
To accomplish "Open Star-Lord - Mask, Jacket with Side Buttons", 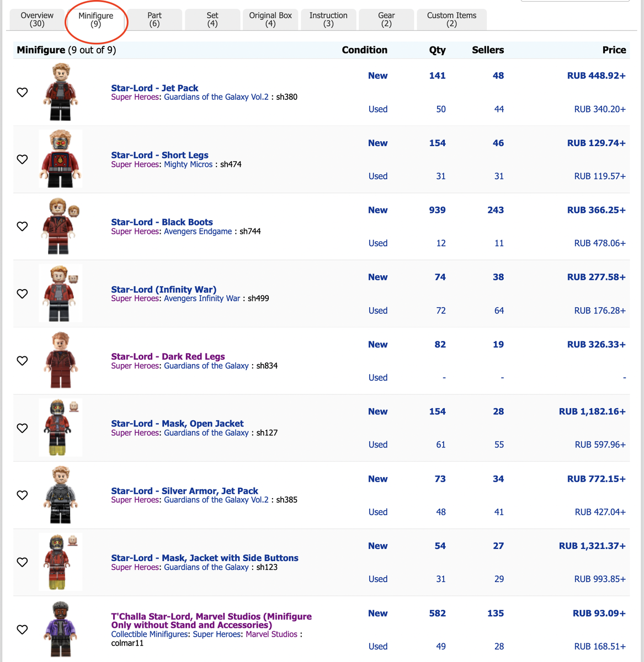I will click(205, 558).
